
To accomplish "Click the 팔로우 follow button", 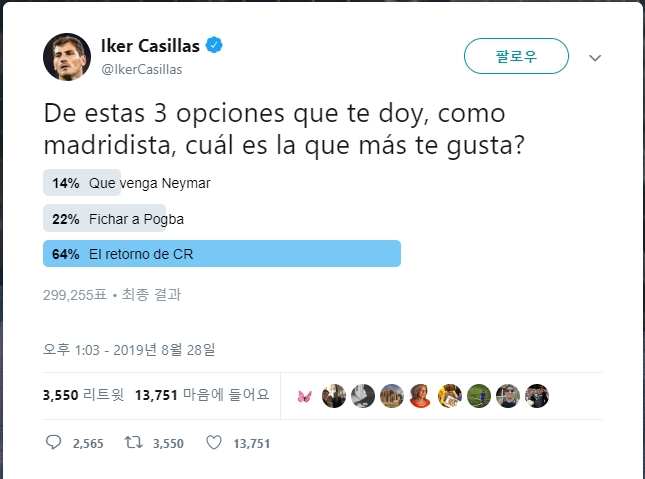I will pos(516,56).
